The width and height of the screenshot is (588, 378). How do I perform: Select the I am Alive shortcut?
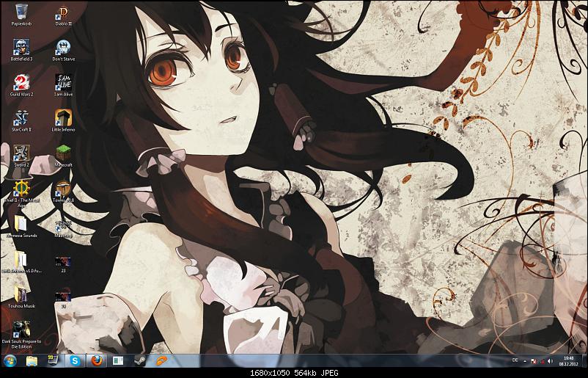coord(63,85)
